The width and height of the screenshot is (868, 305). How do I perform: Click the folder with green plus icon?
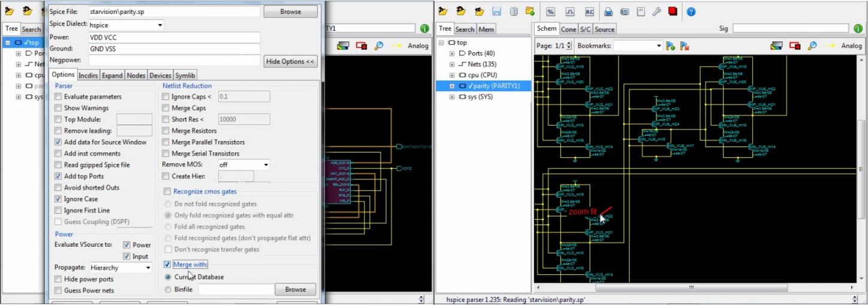[x=530, y=11]
